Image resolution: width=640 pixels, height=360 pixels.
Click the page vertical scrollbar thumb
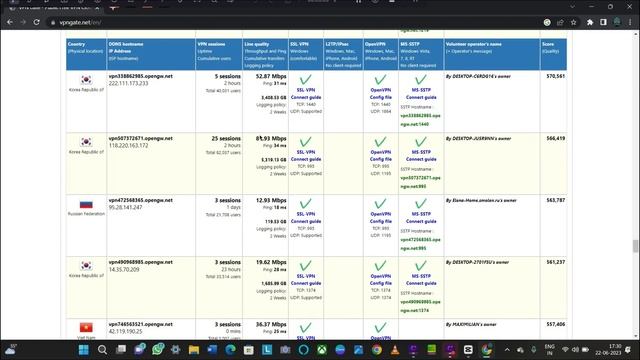[x=635, y=246]
